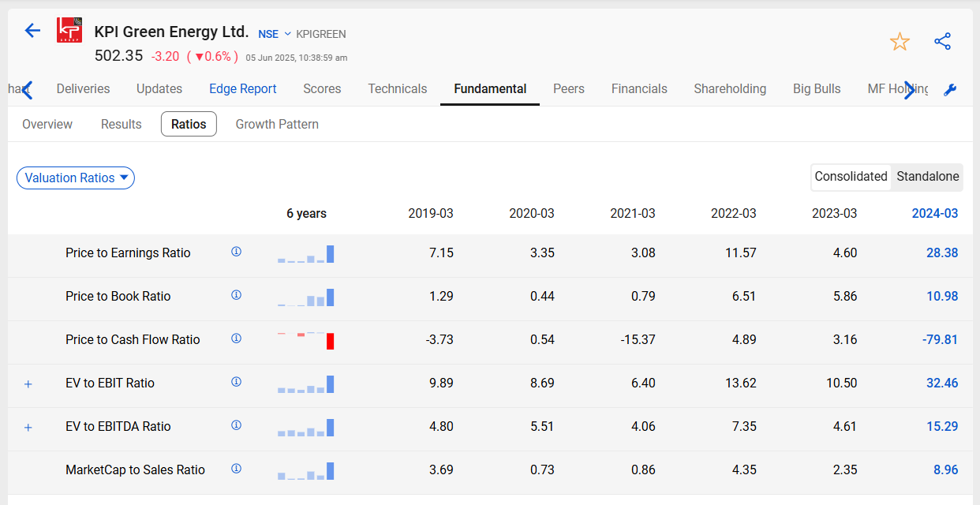The height and width of the screenshot is (505, 980).
Task: Click the 8.96 MarketCap to Sales value
Action: (946, 470)
